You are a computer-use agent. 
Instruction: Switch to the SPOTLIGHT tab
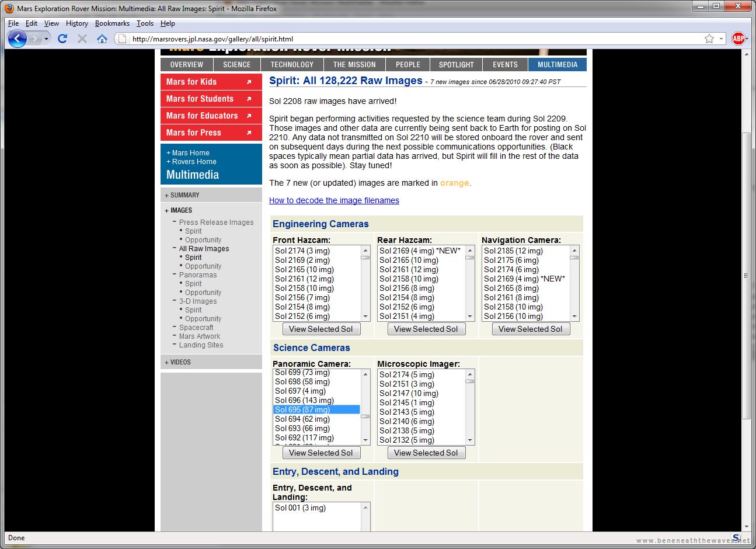point(457,65)
